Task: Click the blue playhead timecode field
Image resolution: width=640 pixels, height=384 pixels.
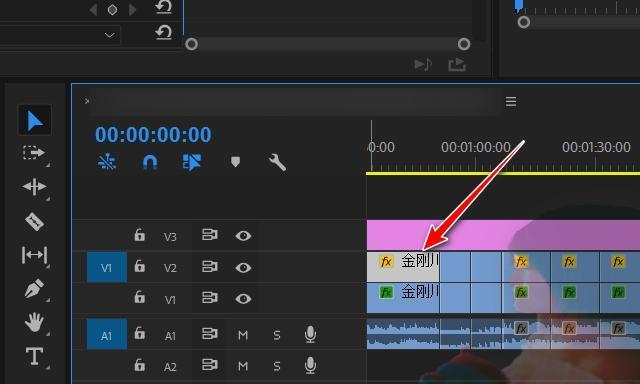Action: coord(153,135)
